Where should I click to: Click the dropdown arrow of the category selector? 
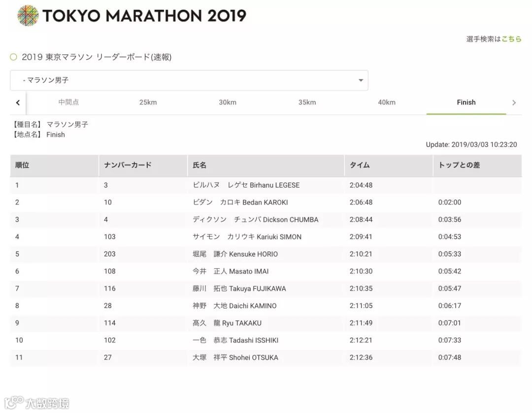(x=361, y=80)
